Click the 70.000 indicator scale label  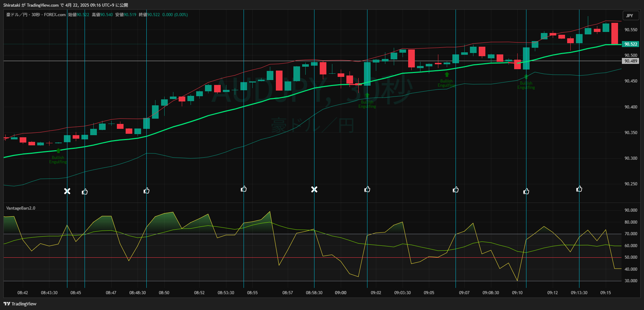pos(631,234)
